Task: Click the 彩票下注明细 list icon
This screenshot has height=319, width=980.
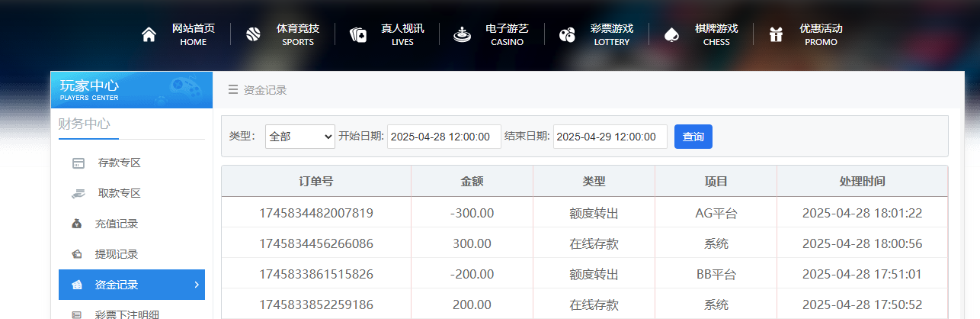Action: click(77, 314)
